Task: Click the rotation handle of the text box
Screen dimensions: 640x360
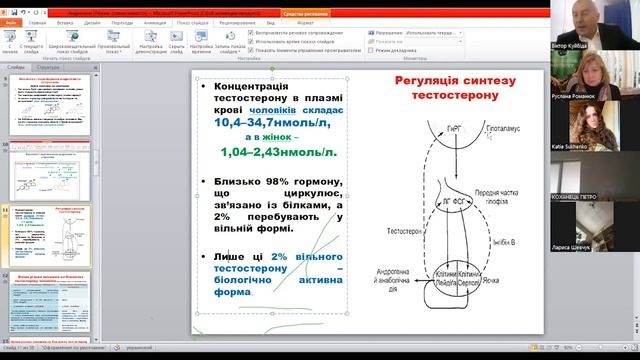Action: pyautogui.click(x=272, y=69)
